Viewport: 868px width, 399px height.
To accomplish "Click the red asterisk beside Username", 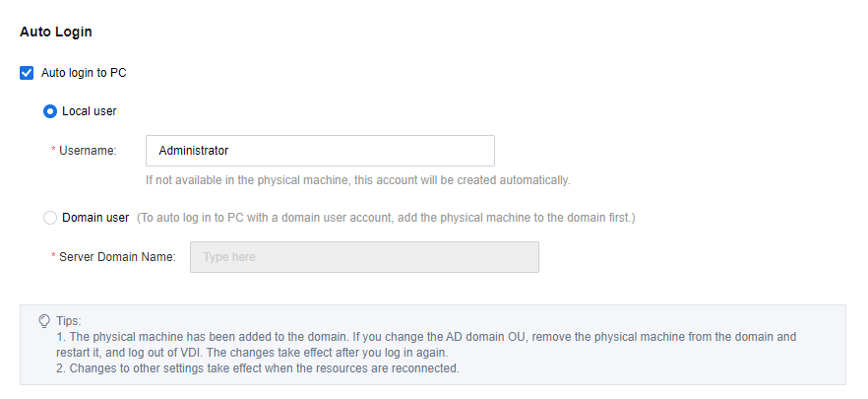I will pos(53,151).
